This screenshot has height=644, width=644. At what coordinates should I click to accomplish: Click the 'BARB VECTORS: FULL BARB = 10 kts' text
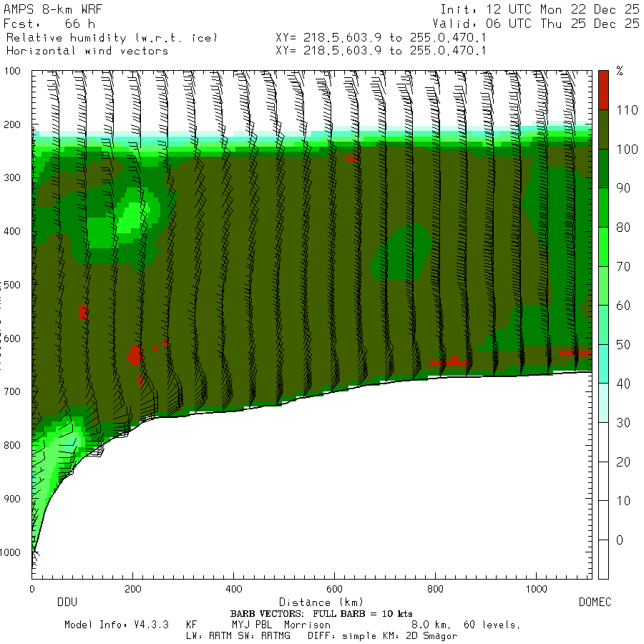tap(321, 614)
